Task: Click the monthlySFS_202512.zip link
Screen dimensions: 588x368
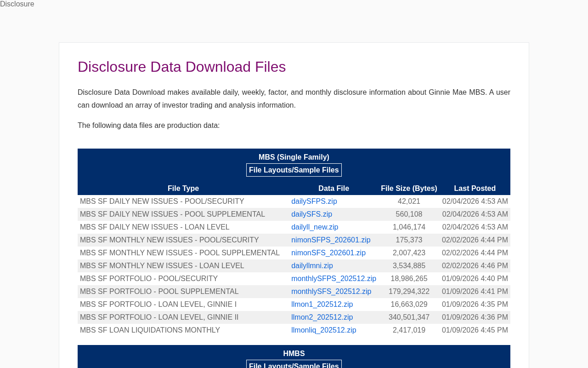Action: (x=331, y=292)
